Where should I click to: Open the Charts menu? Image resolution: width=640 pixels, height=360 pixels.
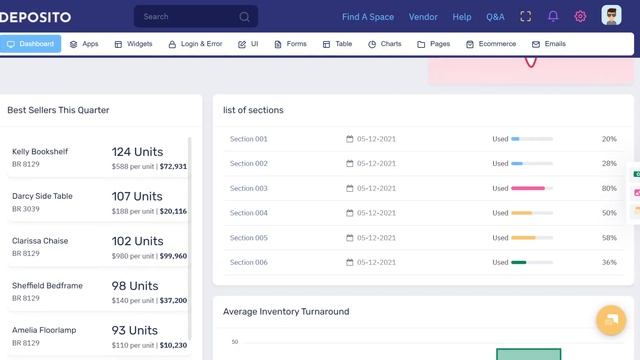[x=384, y=44]
